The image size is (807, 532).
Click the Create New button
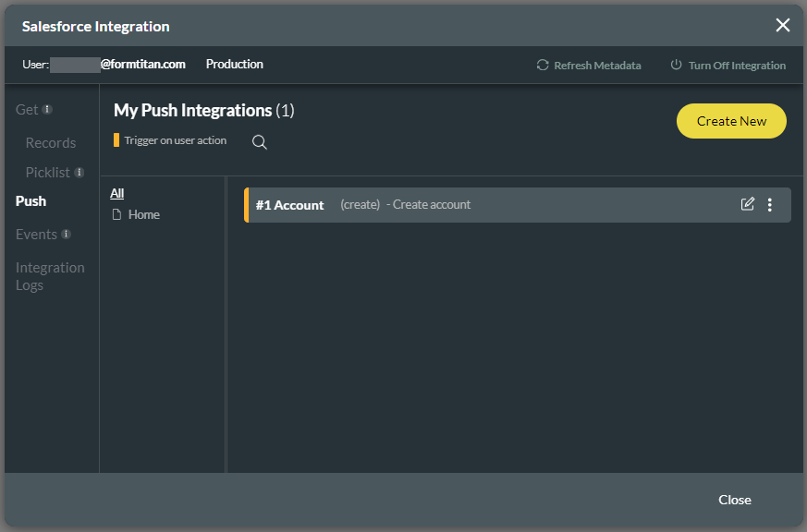[731, 120]
